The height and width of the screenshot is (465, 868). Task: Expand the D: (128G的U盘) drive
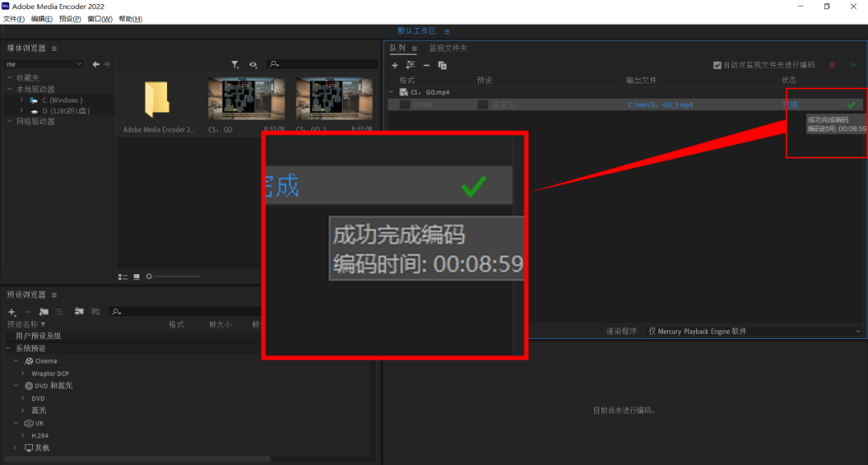point(22,111)
